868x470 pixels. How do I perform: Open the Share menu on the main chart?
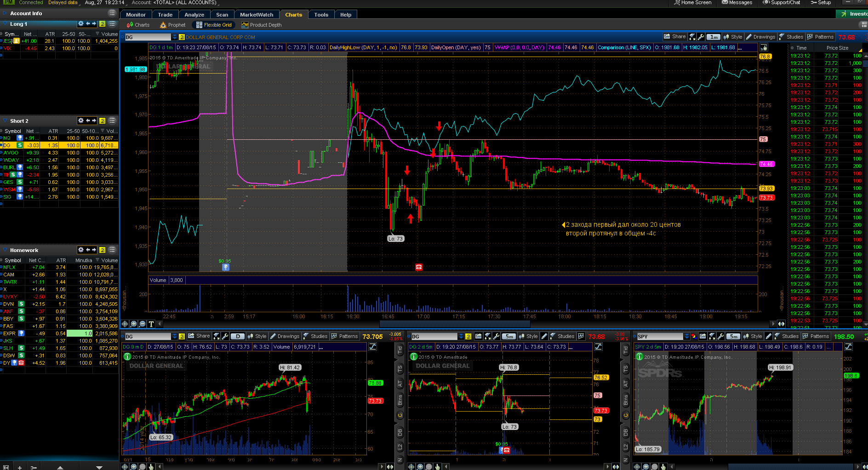click(x=674, y=37)
